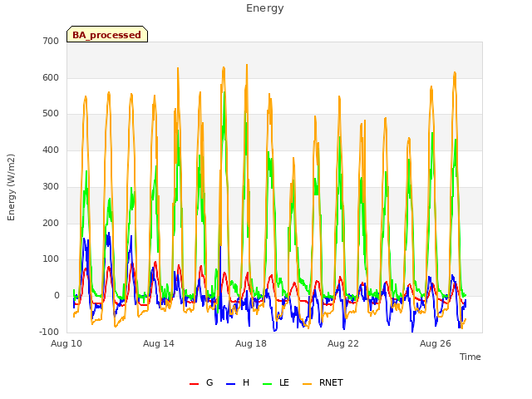Click the -100 y-axis tick label
This screenshot has width=532, height=399.
click(49, 332)
